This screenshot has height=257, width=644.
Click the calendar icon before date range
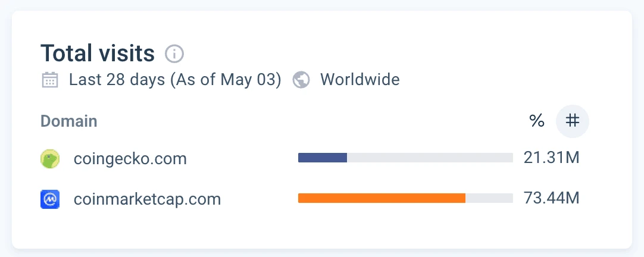click(x=50, y=80)
